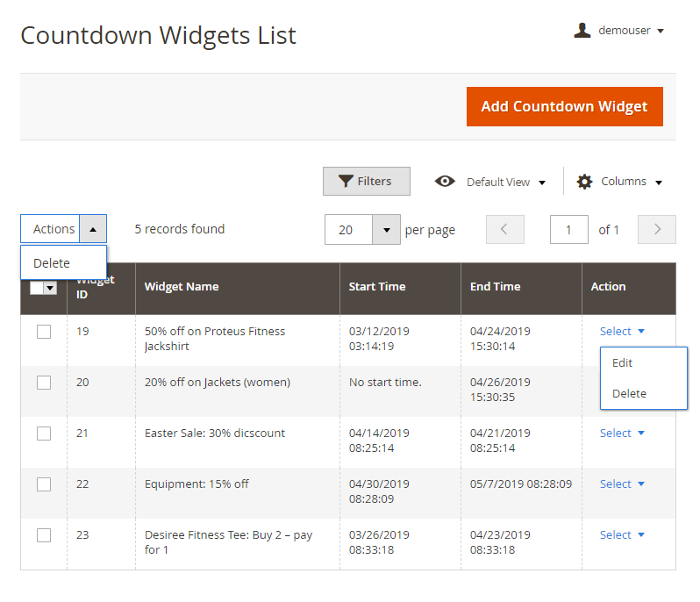Image resolution: width=700 pixels, height=602 pixels.
Task: Click the funnel icon on Filters
Action: tap(346, 182)
